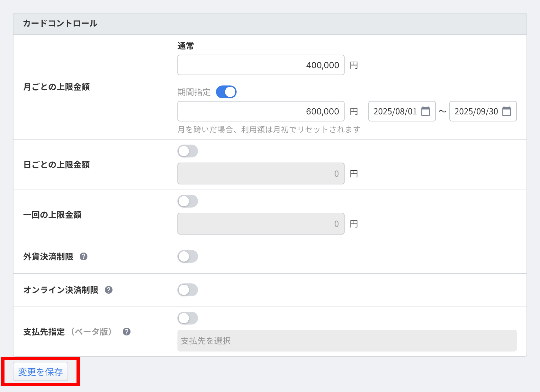The height and width of the screenshot is (392, 540).
Task: Open the 支払先を選択 dropdown
Action: [x=347, y=341]
